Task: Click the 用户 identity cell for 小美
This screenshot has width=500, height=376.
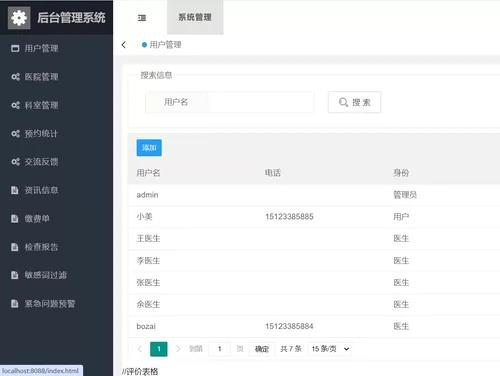Action: click(401, 217)
